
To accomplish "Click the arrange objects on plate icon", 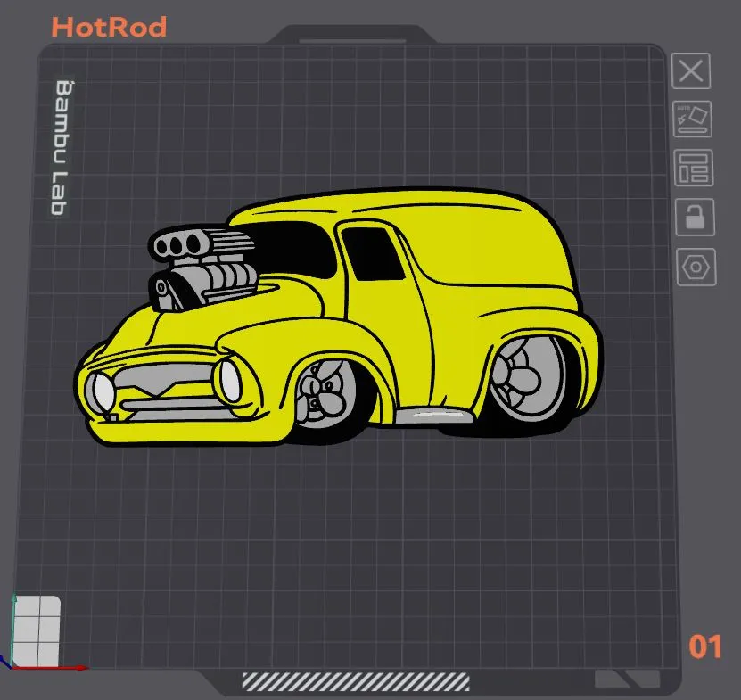I will [x=693, y=169].
